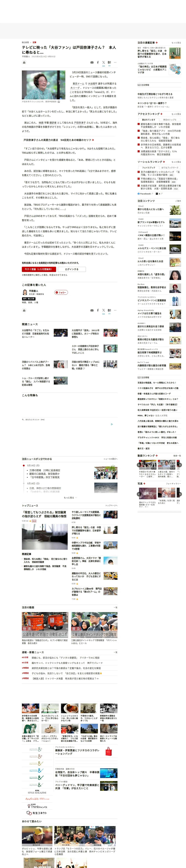Click もっと見る beside ソーシャルランキング
Screen dimensions: 186x868
pyautogui.click(x=176, y=162)
